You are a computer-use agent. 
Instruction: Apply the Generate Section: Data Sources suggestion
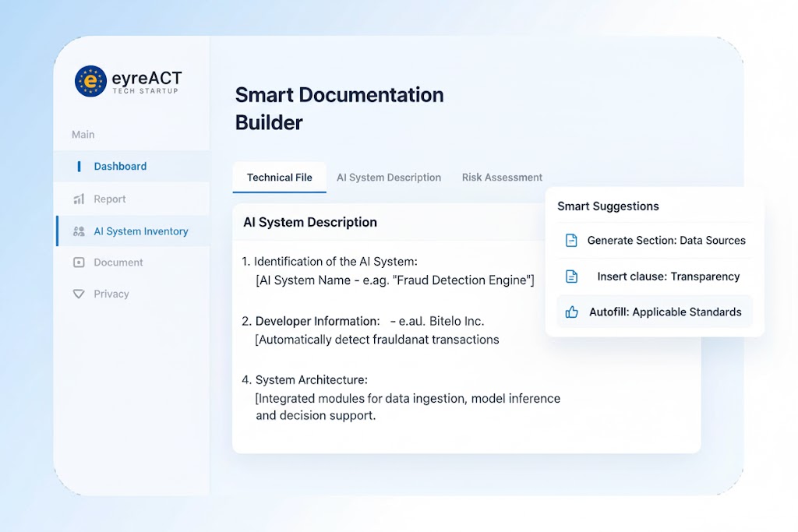click(666, 241)
